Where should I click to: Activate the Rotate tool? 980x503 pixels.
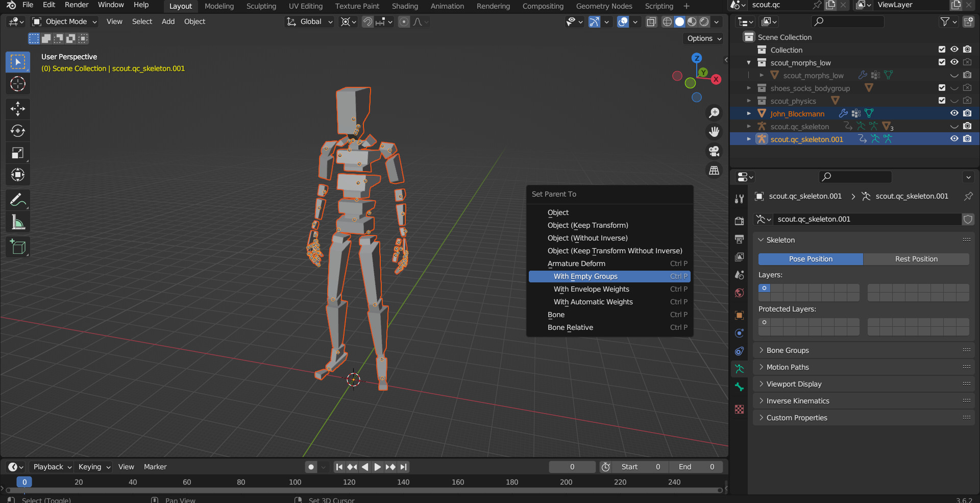click(x=18, y=131)
